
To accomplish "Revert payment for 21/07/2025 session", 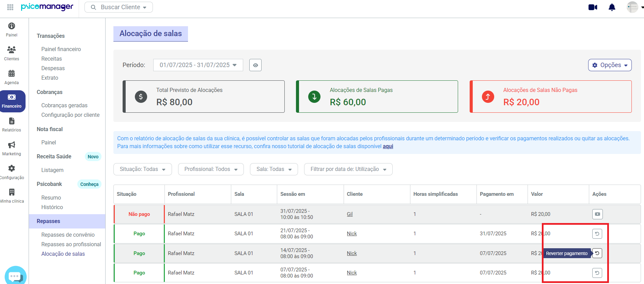I will tap(597, 234).
